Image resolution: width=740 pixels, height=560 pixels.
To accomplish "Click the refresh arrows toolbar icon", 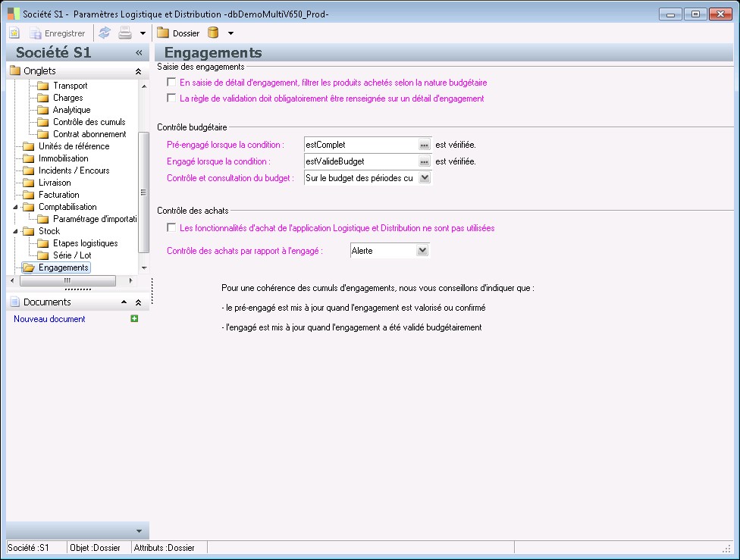I will (x=105, y=33).
